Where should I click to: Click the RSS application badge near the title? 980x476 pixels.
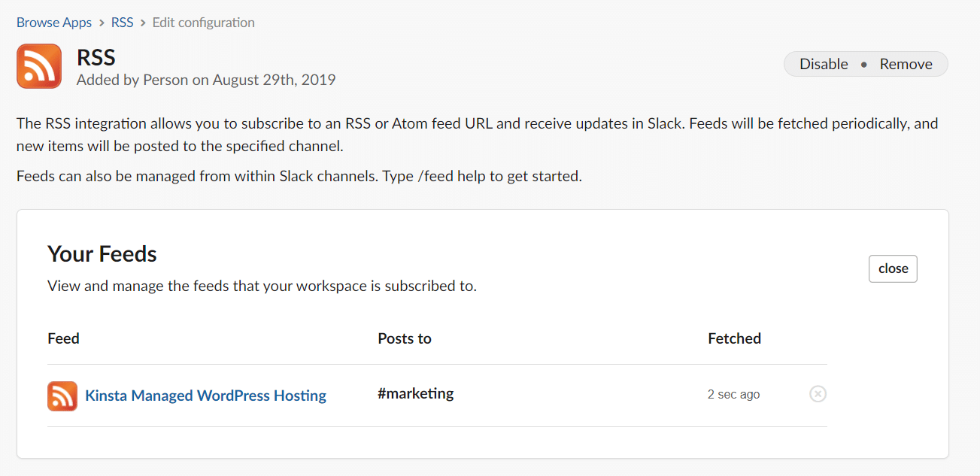coord(38,66)
